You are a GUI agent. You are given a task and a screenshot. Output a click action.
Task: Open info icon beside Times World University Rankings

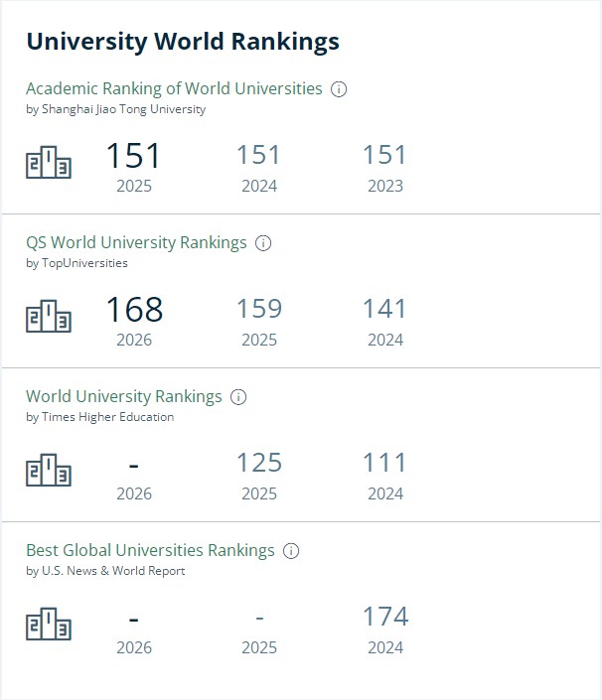coord(238,397)
